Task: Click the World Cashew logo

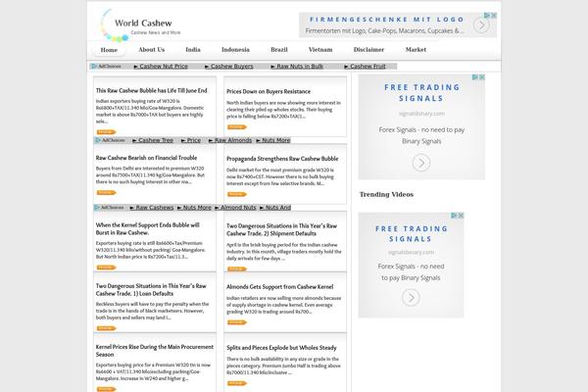Action: point(140,25)
